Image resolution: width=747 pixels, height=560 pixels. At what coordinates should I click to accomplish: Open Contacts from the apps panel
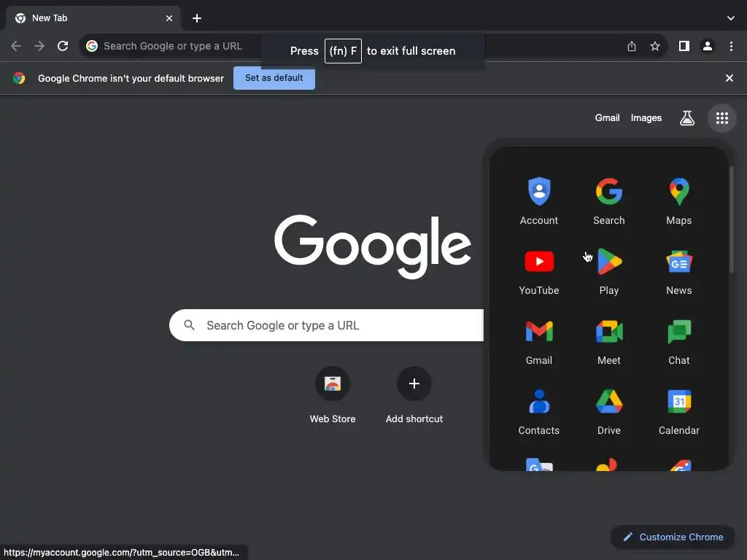click(539, 411)
